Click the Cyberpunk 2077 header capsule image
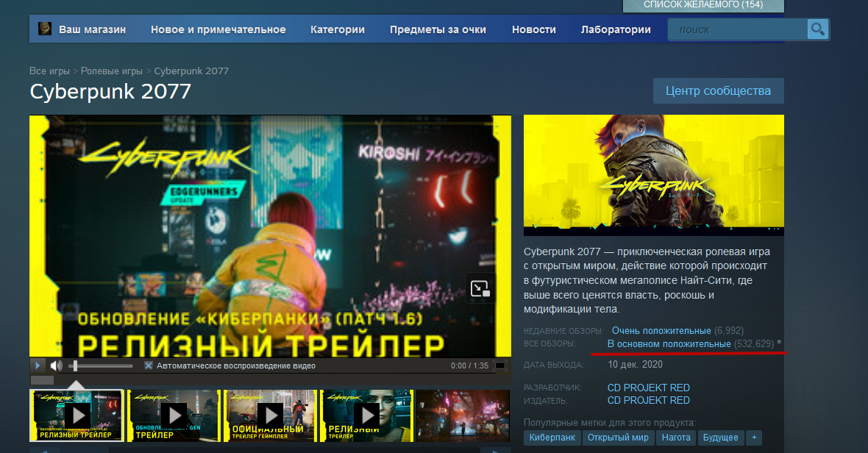This screenshot has width=868, height=453. coord(654,175)
